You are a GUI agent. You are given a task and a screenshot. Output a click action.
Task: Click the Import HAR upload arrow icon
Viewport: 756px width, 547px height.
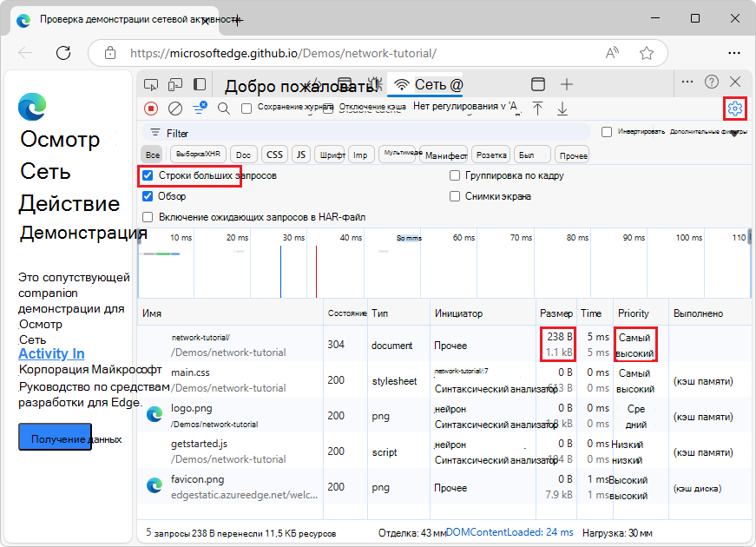click(x=537, y=109)
